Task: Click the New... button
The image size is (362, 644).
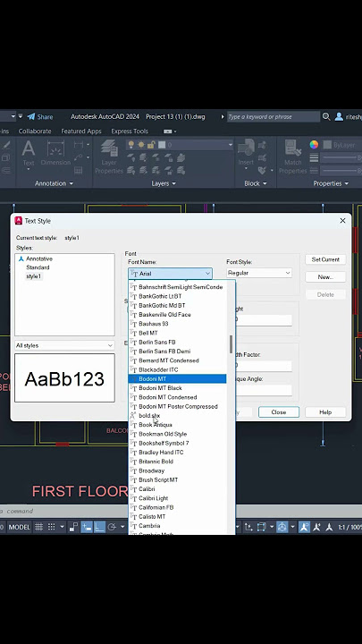Action: coord(325,277)
